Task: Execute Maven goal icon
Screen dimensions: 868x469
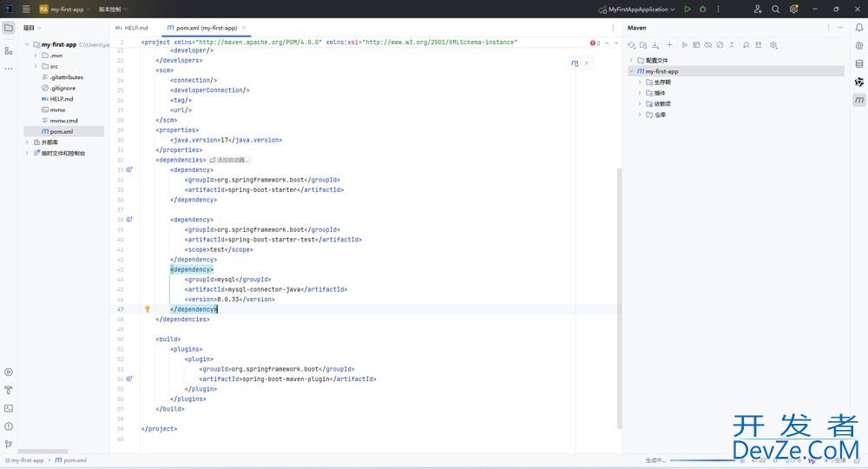Action: [x=696, y=45]
